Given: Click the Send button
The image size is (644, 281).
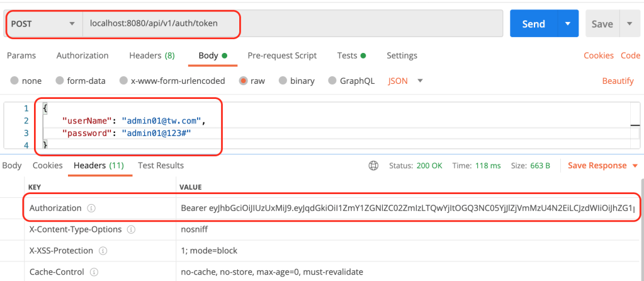Looking at the screenshot, I should (x=533, y=24).
